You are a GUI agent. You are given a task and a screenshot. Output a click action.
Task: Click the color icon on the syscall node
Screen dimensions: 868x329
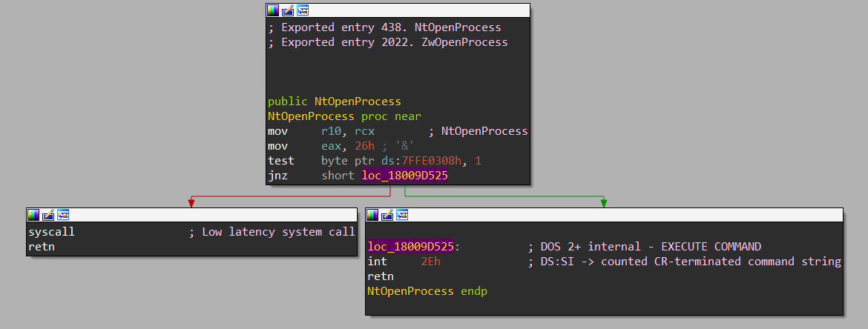[34, 215]
